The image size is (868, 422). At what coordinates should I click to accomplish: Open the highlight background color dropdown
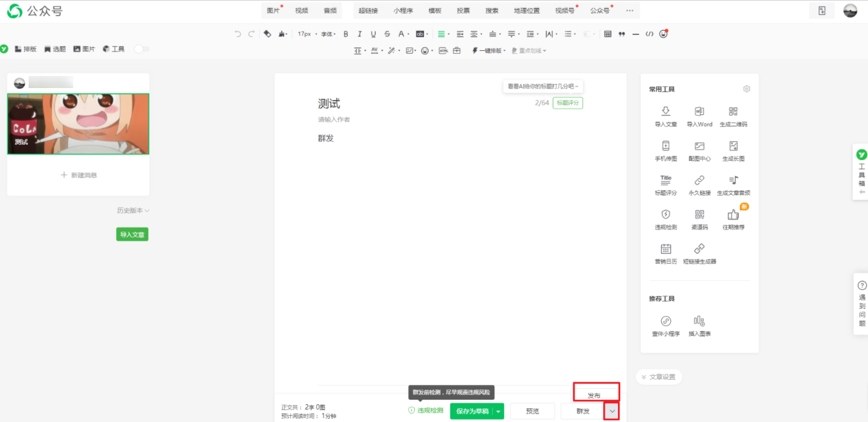pos(422,34)
